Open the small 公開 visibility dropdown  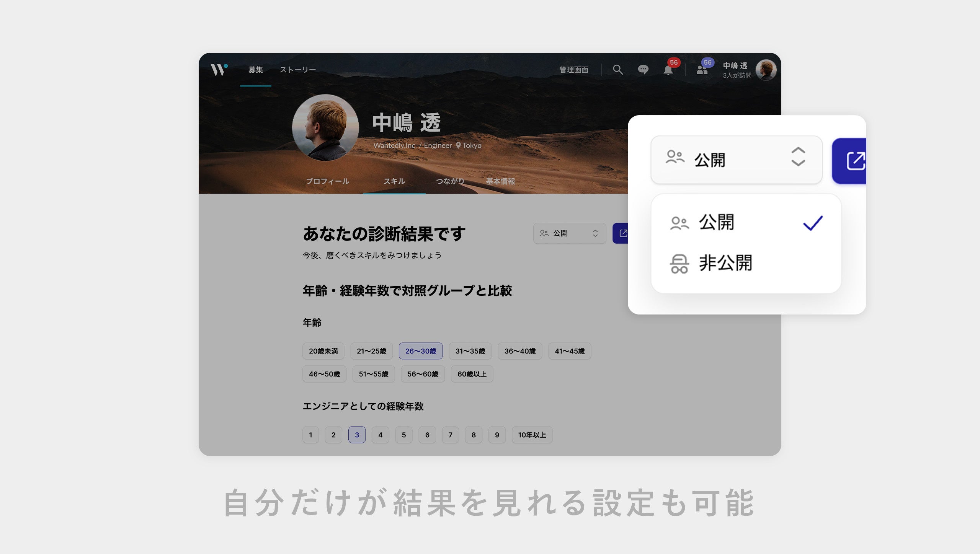click(x=569, y=233)
